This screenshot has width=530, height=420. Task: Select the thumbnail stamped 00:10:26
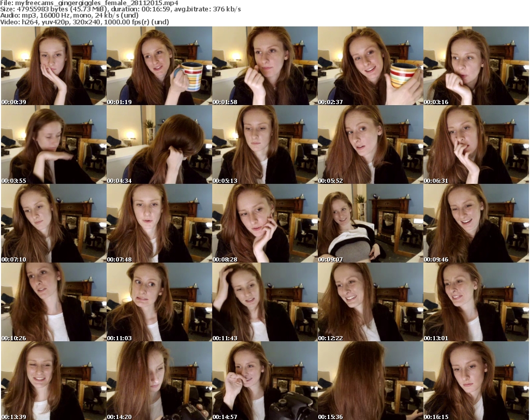pyautogui.click(x=54, y=302)
